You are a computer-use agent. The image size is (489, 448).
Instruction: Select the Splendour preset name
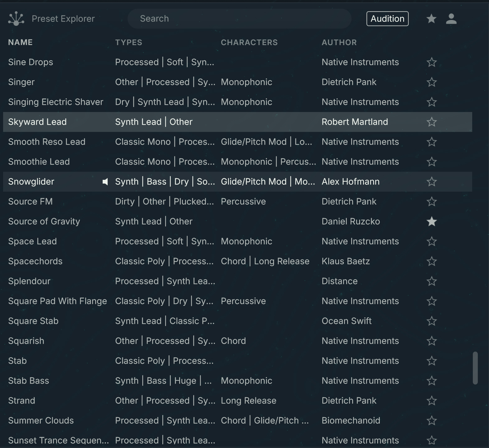(x=29, y=281)
